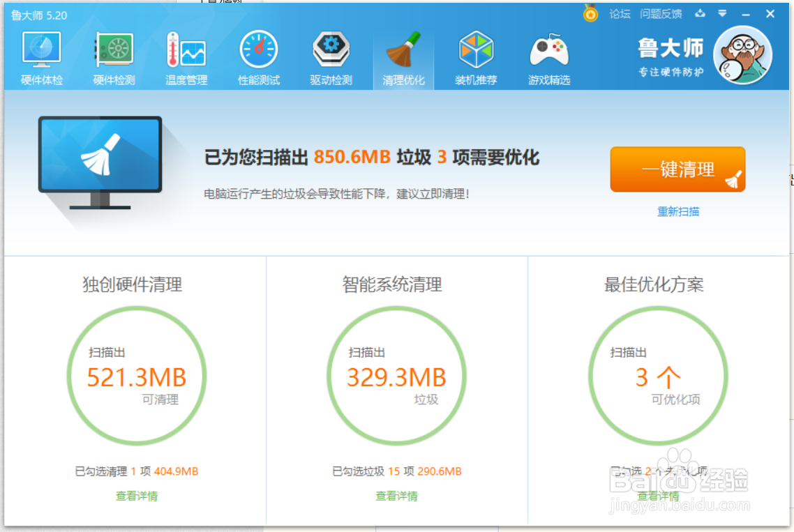Viewport: 794px width, 532px height.
Task: Click the 独创硬件清理 heading
Action: 132,284
